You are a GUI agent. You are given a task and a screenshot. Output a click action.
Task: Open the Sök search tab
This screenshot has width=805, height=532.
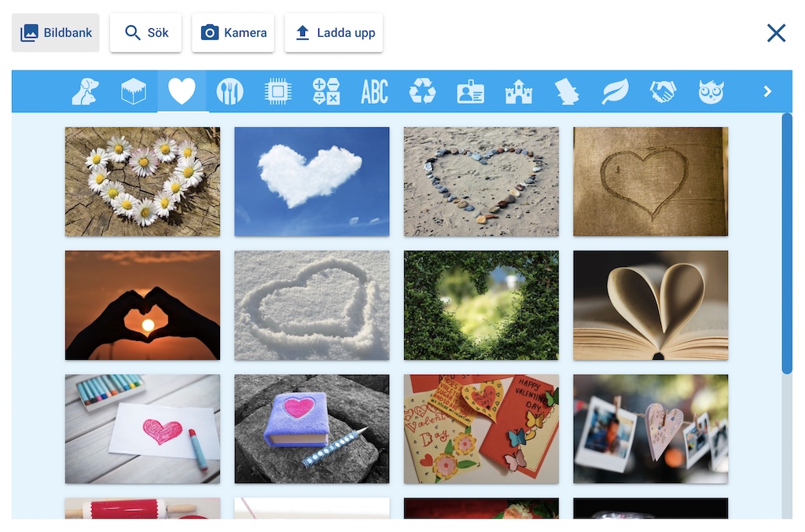(x=145, y=33)
